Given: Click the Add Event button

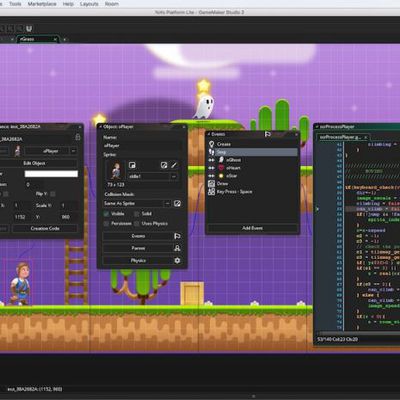Looking at the screenshot, I should [252, 228].
